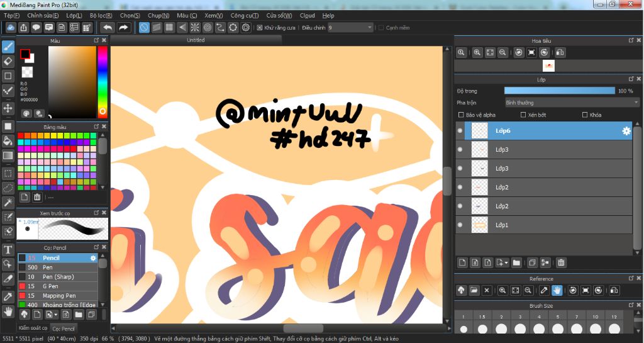Open the Điều chỉnh correction value dropdown
The image size is (644, 343).
[x=350, y=28]
